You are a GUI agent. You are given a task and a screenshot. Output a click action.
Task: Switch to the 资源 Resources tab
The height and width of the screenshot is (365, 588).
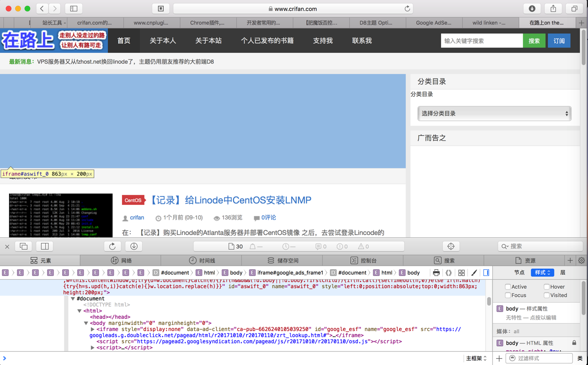click(524, 260)
